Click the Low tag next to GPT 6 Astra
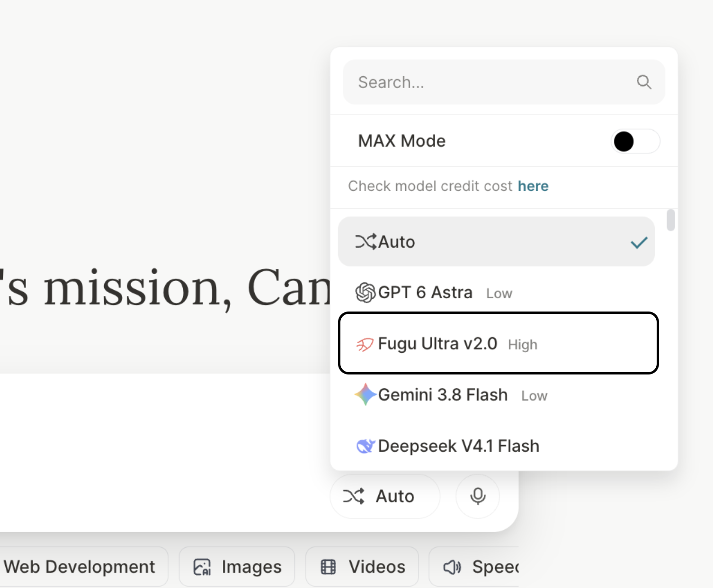The width and height of the screenshot is (713, 588). (x=499, y=294)
